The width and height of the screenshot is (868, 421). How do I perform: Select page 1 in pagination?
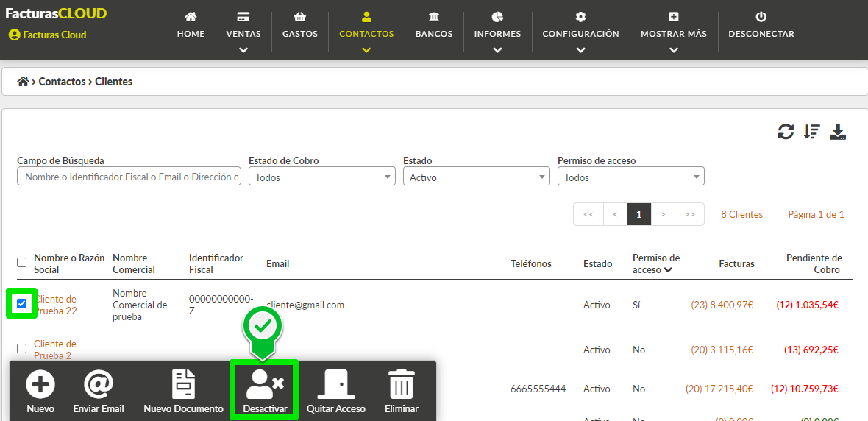[x=638, y=214]
